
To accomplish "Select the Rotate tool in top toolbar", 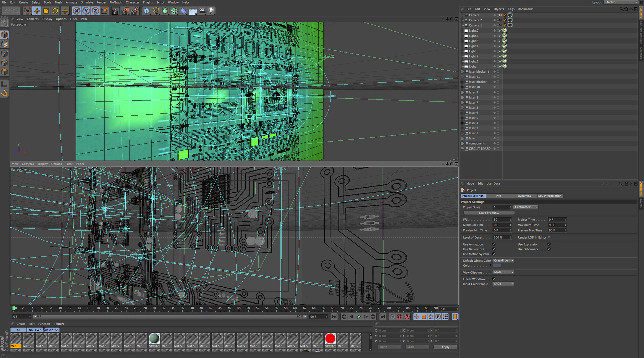I will pyautogui.click(x=55, y=11).
